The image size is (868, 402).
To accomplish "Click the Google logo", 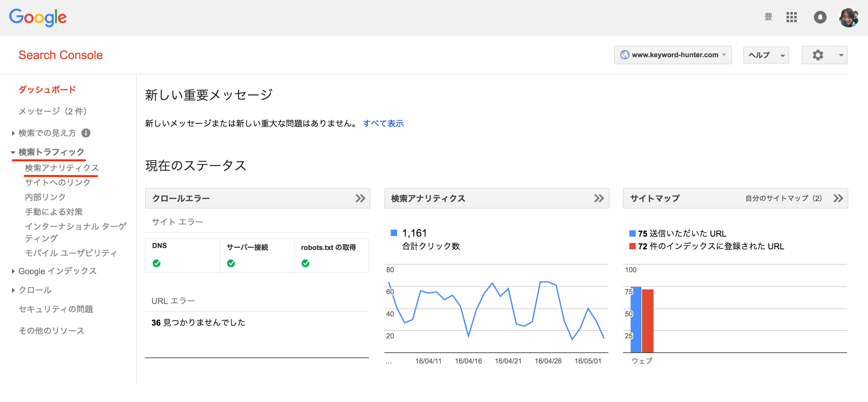I will tap(38, 17).
